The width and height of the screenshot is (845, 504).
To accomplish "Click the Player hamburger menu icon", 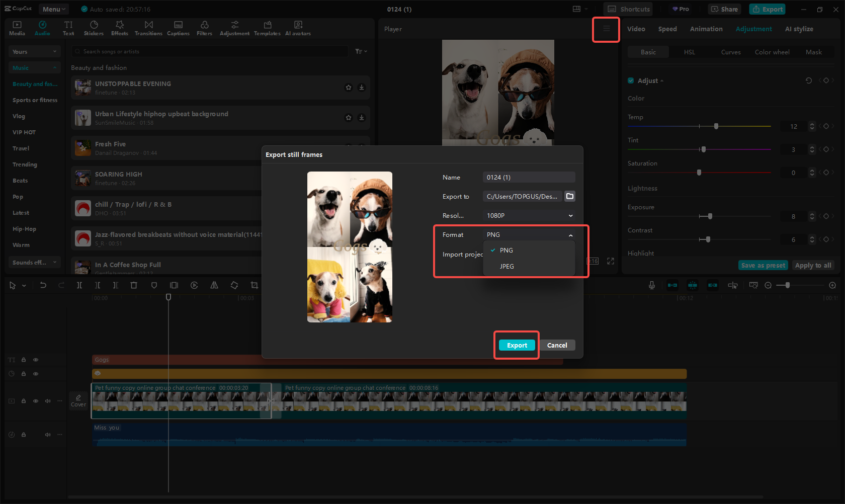I will [x=606, y=29].
